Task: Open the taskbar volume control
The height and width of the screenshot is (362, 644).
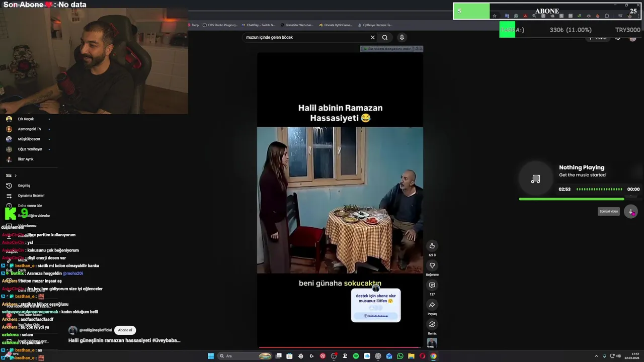Action: [618, 356]
